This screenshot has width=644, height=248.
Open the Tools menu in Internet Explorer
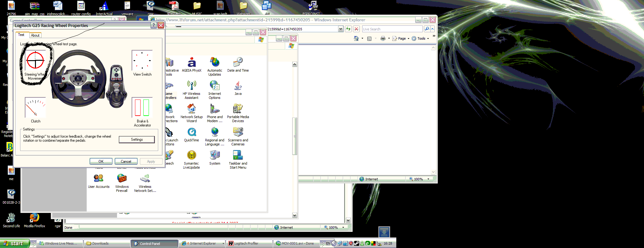420,38
